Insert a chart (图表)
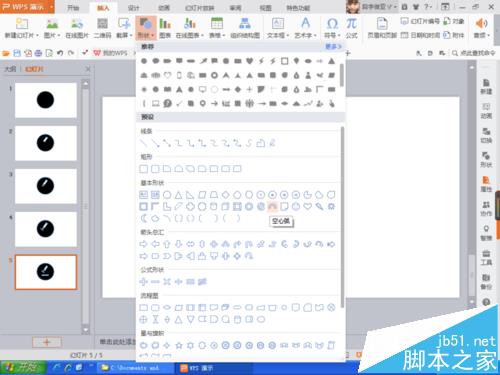 point(165,28)
